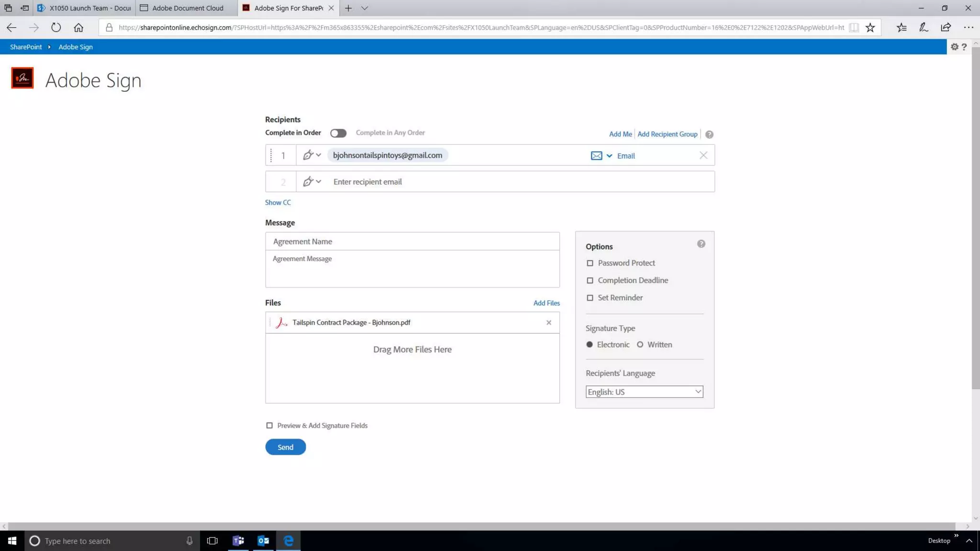Switch to Adobe Document Cloud tab

[187, 8]
